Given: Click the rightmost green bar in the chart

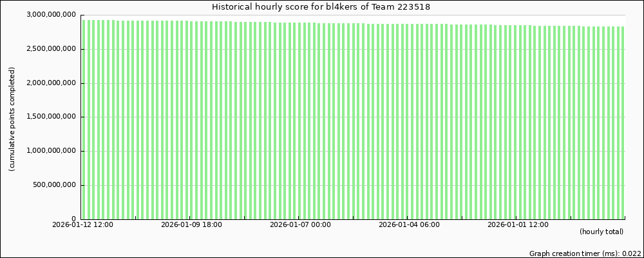Looking at the screenshot, I should (622, 123).
